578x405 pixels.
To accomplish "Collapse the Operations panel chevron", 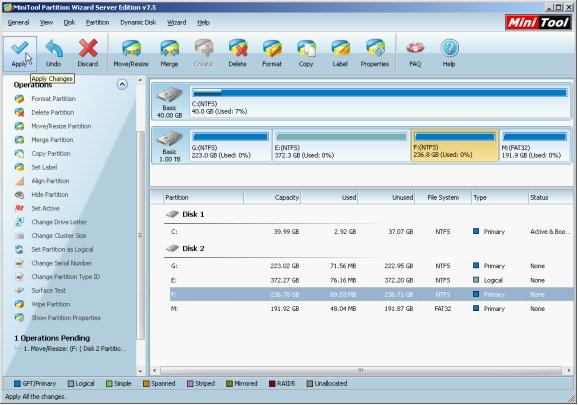I will click(x=122, y=84).
